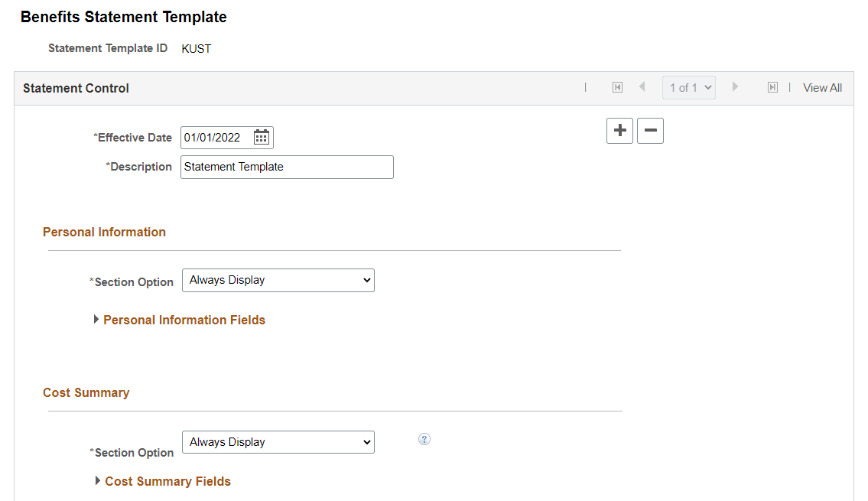Click into the Description text field
Screen dimensions: 868x501
click(287, 167)
